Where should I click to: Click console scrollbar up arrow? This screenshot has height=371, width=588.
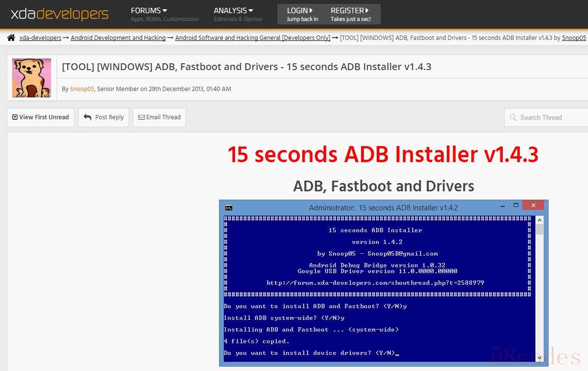539,220
